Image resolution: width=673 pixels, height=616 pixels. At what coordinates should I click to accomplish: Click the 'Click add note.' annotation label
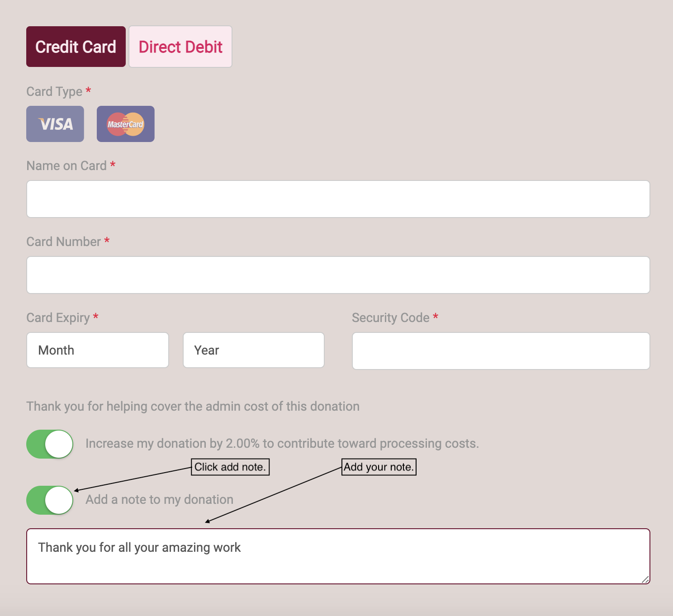tap(230, 467)
